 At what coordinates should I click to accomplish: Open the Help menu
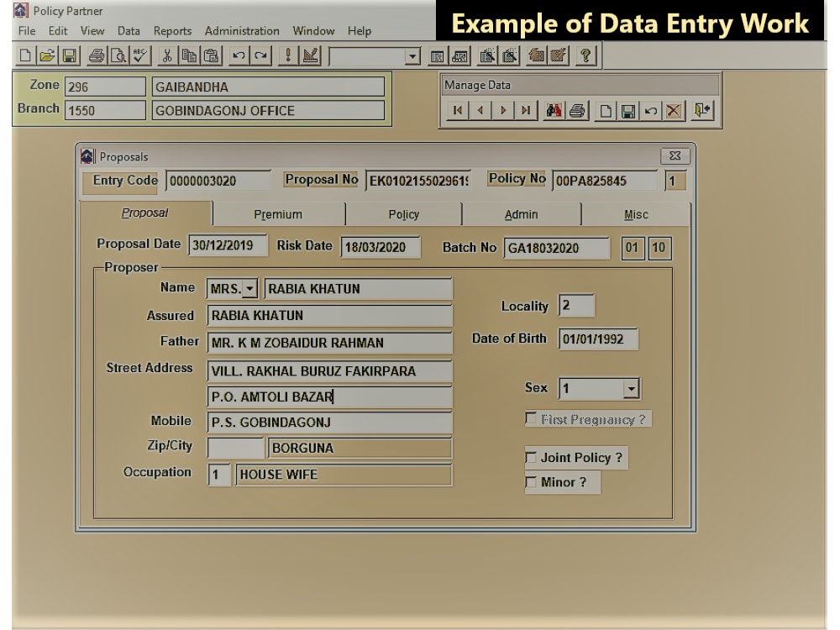359,30
